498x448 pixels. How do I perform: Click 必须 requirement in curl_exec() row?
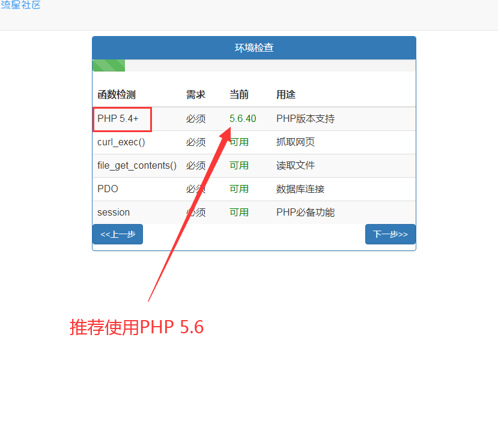[x=196, y=142]
